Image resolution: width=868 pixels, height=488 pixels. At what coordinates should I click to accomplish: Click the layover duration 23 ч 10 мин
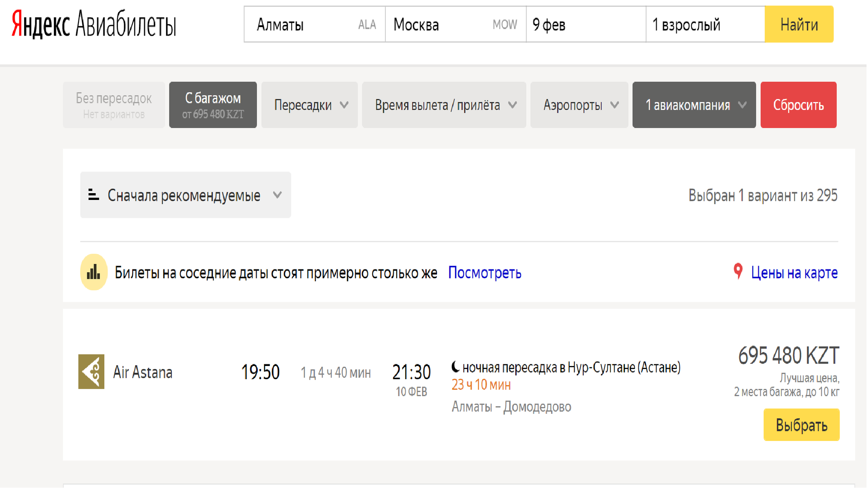tap(481, 385)
